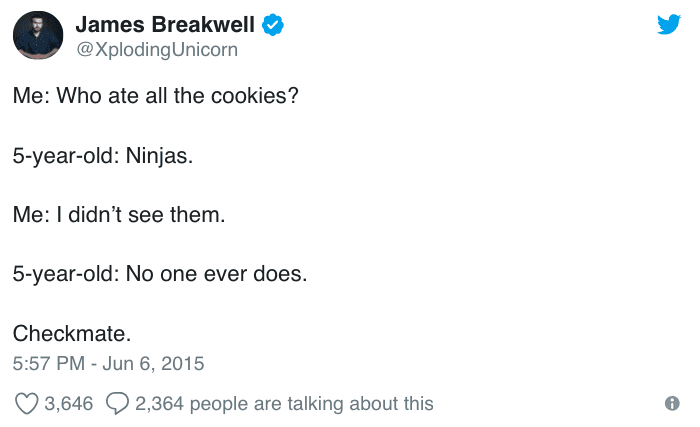Open the @XplodingUnicorn handle link
The width and height of the screenshot is (700, 427).
157,50
